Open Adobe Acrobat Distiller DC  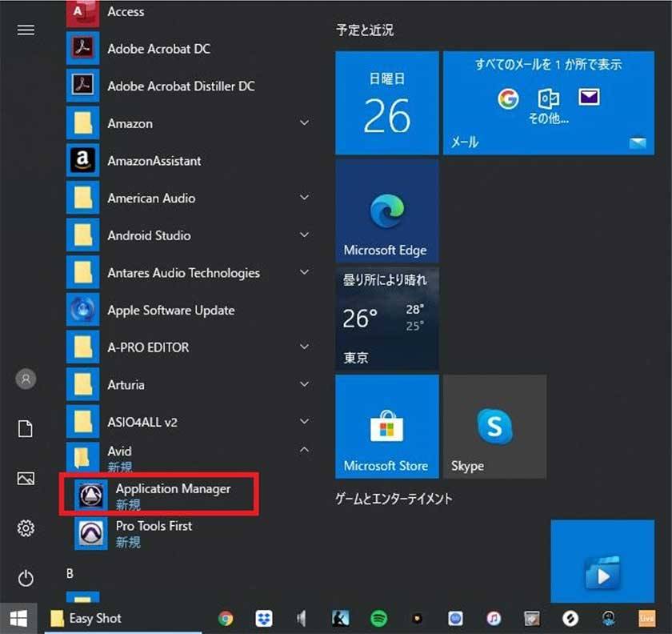pos(192,86)
